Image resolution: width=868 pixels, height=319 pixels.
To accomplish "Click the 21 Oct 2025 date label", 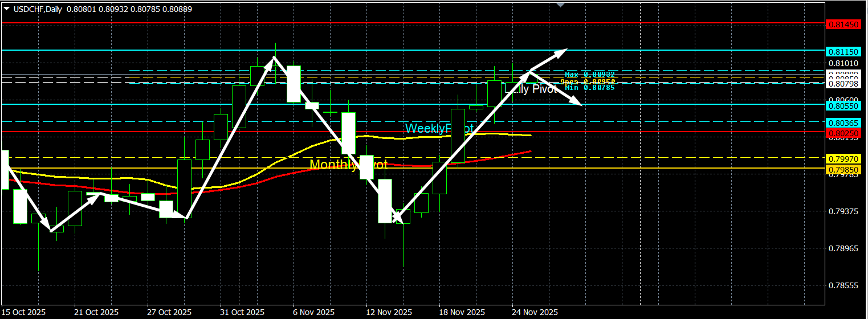I will tap(96, 313).
